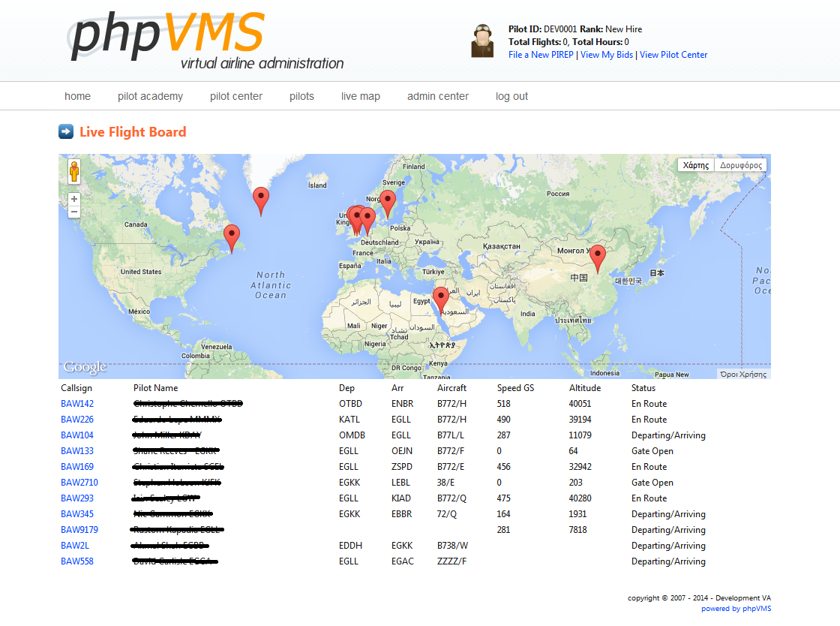The width and height of the screenshot is (840, 626).
Task: Click the Aircraft column header
Action: tap(451, 388)
